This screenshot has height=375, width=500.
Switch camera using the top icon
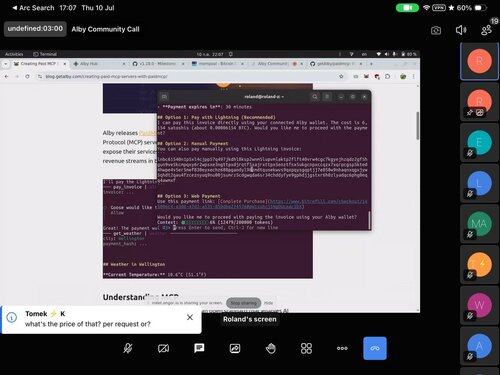coord(436,31)
